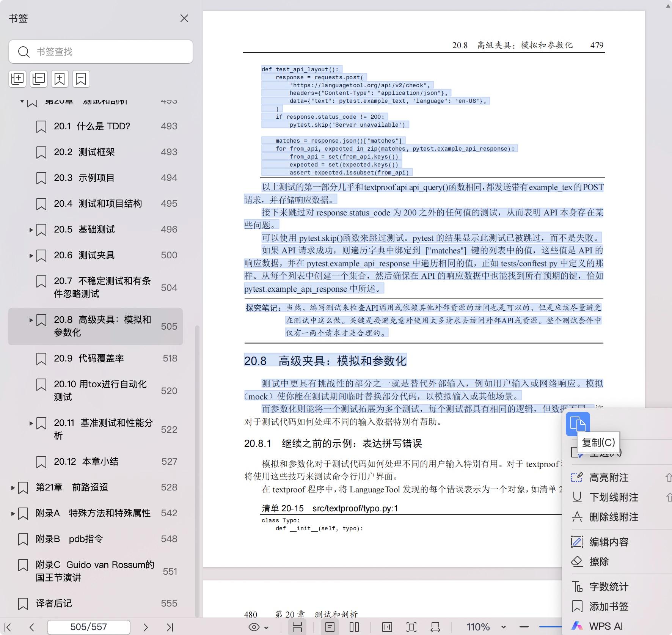Viewport: 672px width, 635px height.
Task: Click the fit page to window icon
Action: pos(411,627)
